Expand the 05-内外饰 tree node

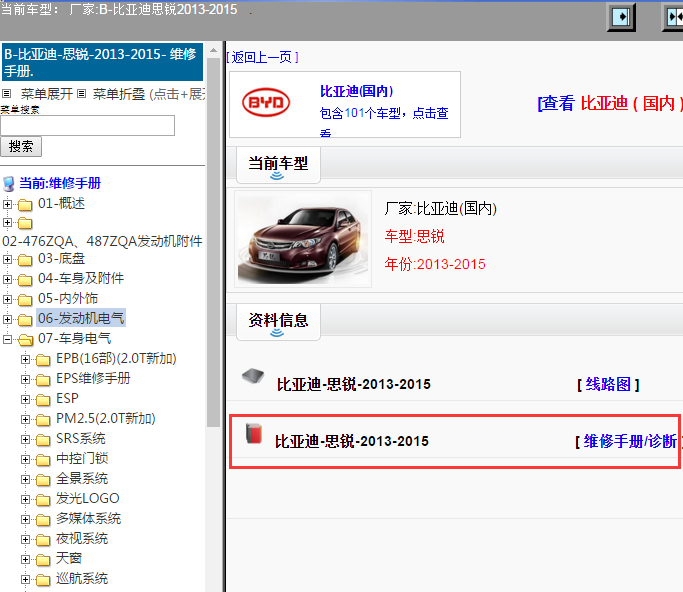(x=7, y=299)
